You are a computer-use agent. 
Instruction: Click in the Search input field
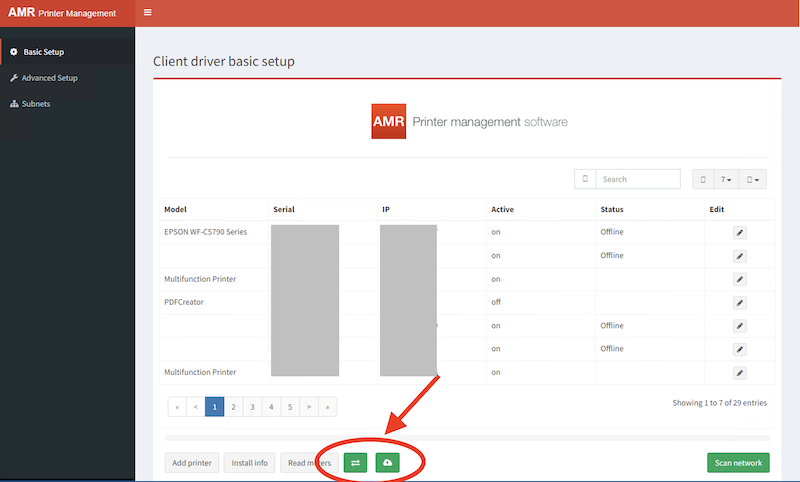(x=638, y=179)
